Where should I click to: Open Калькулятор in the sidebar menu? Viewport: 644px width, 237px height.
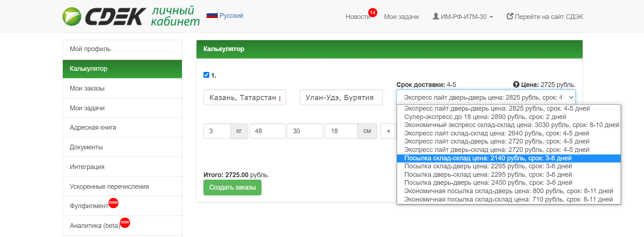[122, 69]
